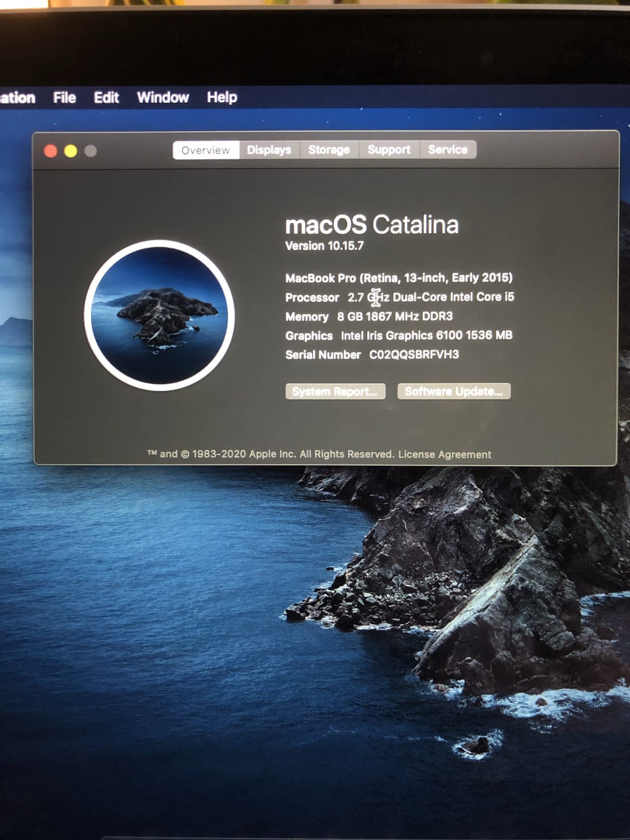630x840 pixels.
Task: Open the Service tab
Action: [448, 149]
